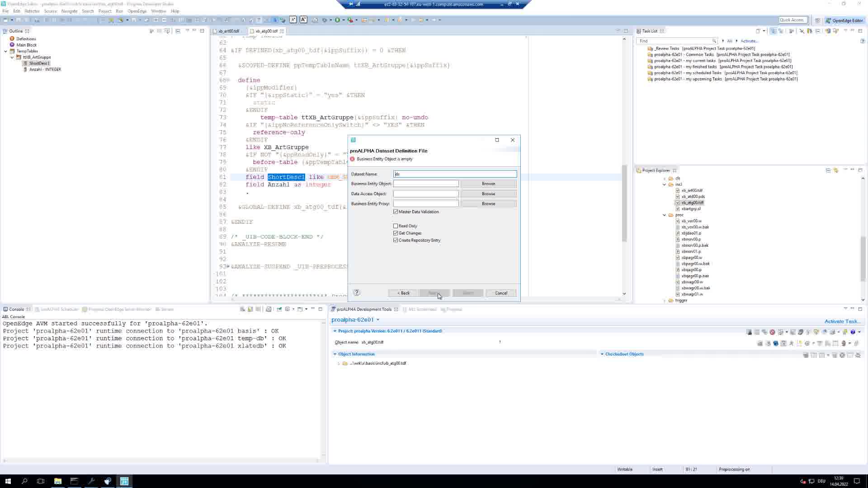868x488 pixels.
Task: Expand basis\incl\xb_atg00.tdf object information node
Action: pyautogui.click(x=339, y=363)
